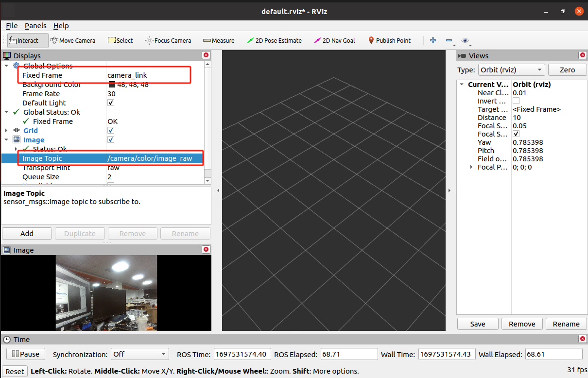Click the Global Options gear icon
This screenshot has height=378, width=588.
click(17, 66)
